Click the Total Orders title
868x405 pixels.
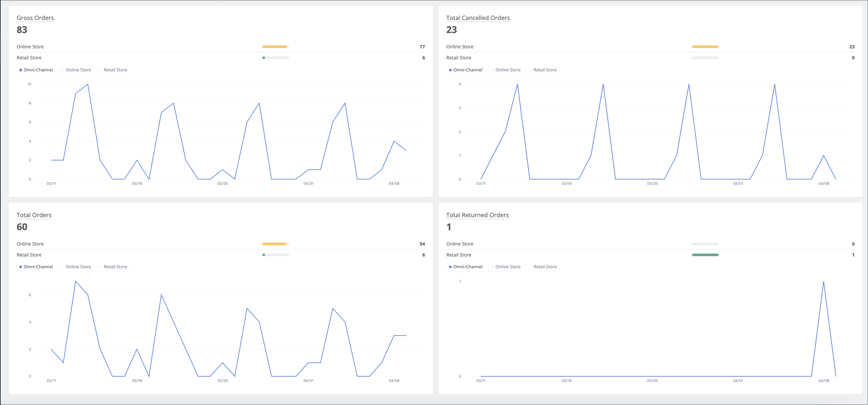coord(34,215)
